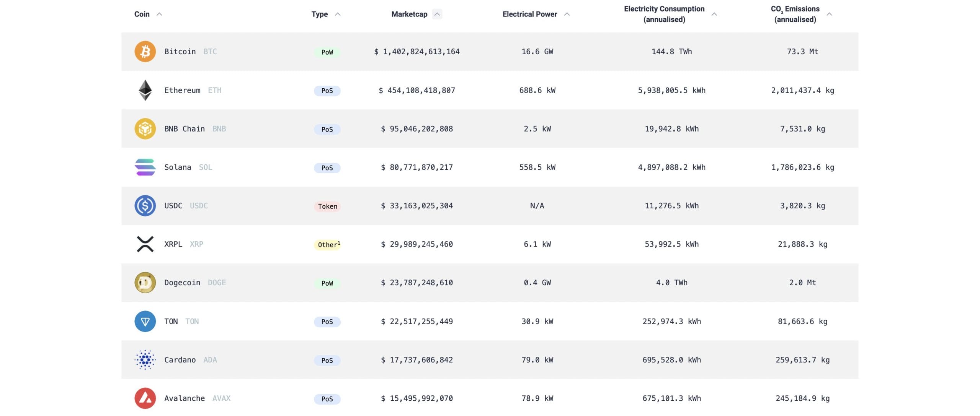Click the Avalanche red logo icon
This screenshot has height=416, width=980.
145,398
